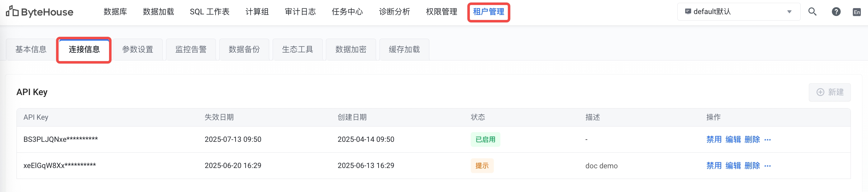Switch language with the En icon
Image resolution: width=868 pixels, height=192 pixels.
[x=856, y=12]
